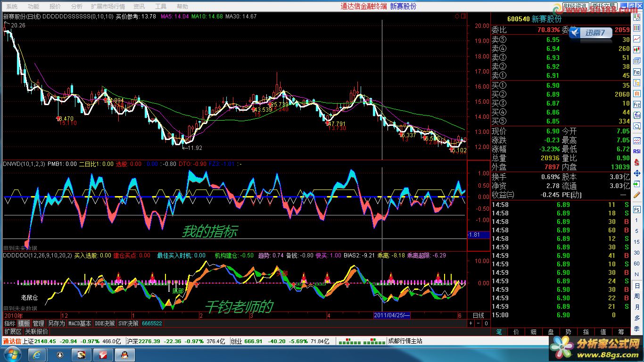Click the news pages sidebar icon

tap(637, 60)
